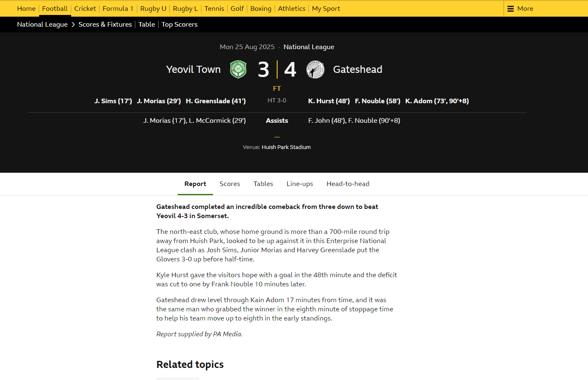Click the Yeovil Town club crest
The image size is (588, 380).
[238, 70]
